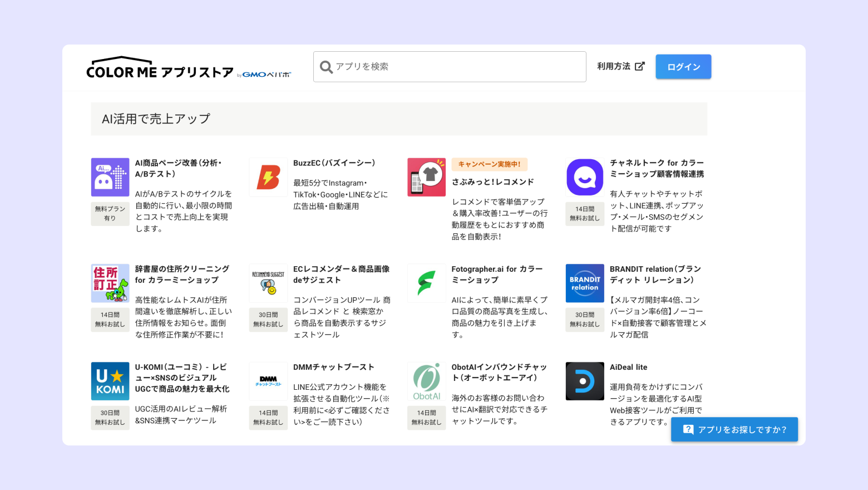Click 住所クリーニング description about レムトスAI
868x490 pixels.
pyautogui.click(x=184, y=317)
